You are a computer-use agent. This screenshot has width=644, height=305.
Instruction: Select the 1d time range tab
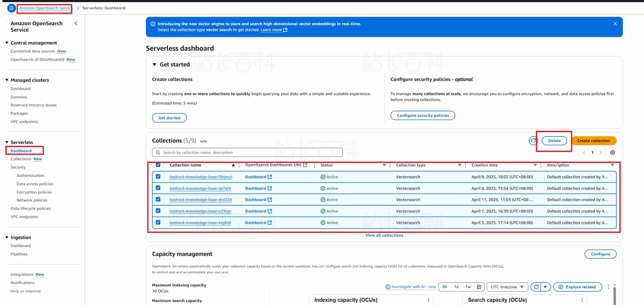456,287
